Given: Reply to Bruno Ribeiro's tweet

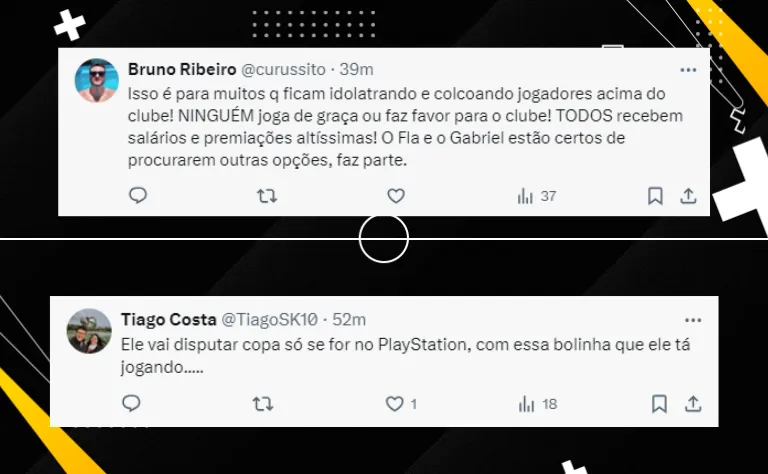Looking at the screenshot, I should [138, 196].
